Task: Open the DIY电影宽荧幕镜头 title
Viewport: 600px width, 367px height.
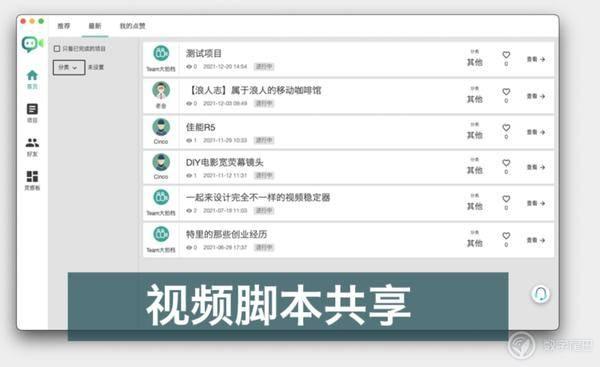Action: [225, 162]
